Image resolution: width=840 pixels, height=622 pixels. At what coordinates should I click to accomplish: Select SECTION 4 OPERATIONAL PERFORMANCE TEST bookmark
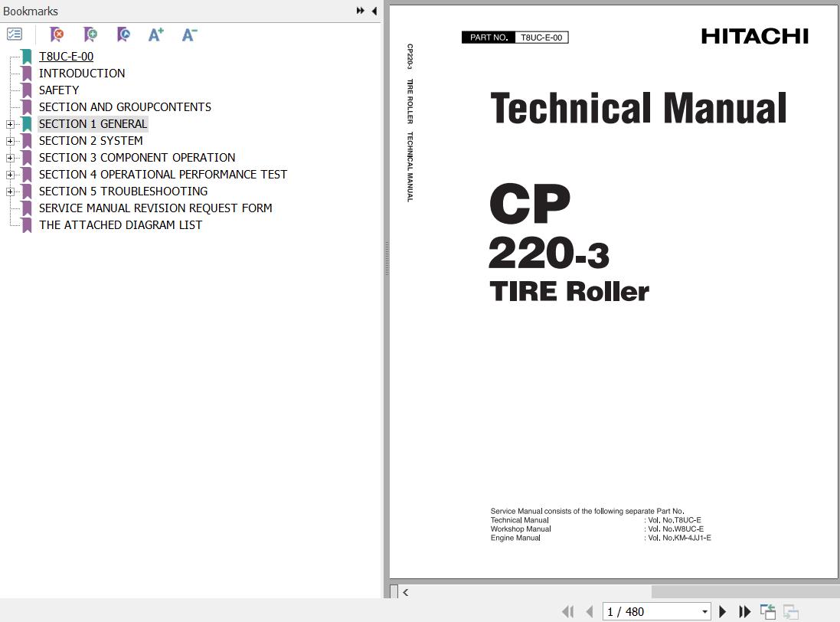(x=163, y=175)
